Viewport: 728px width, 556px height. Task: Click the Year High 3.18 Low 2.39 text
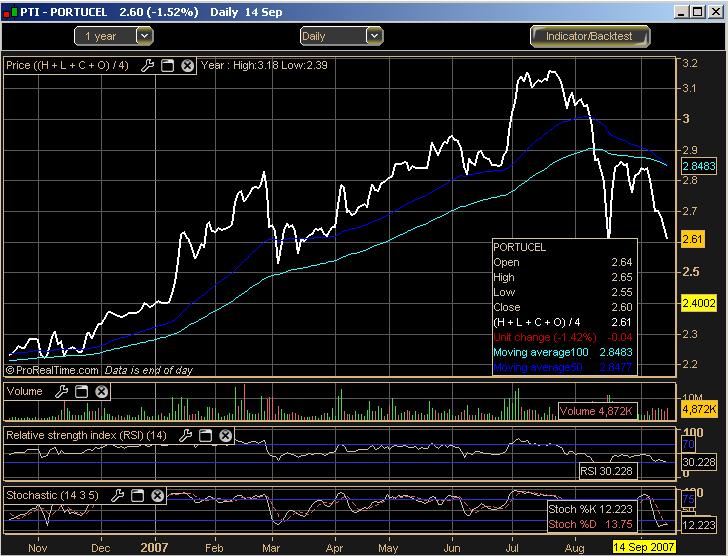[x=264, y=65]
